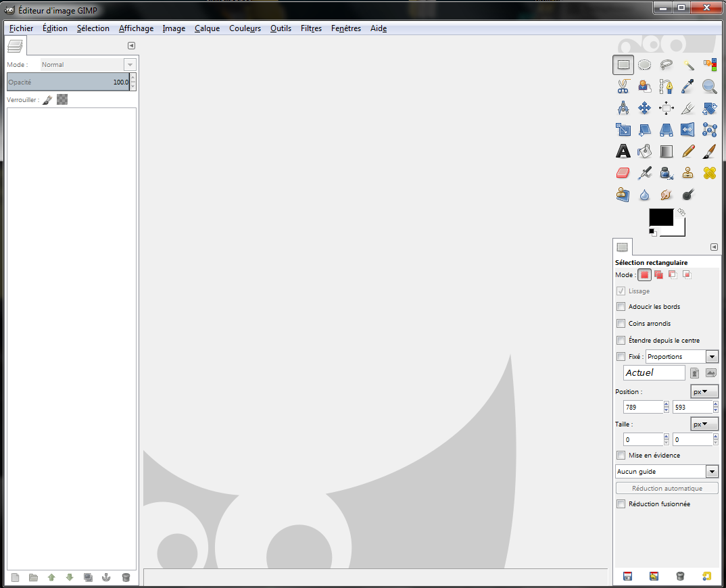Select the Paintbrush tool
The image size is (726, 588).
(709, 151)
